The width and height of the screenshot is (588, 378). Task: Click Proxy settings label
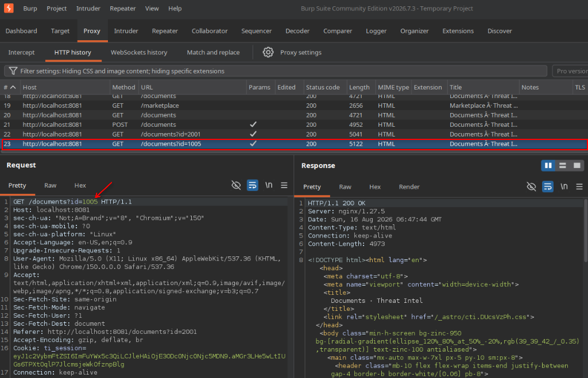(x=301, y=52)
